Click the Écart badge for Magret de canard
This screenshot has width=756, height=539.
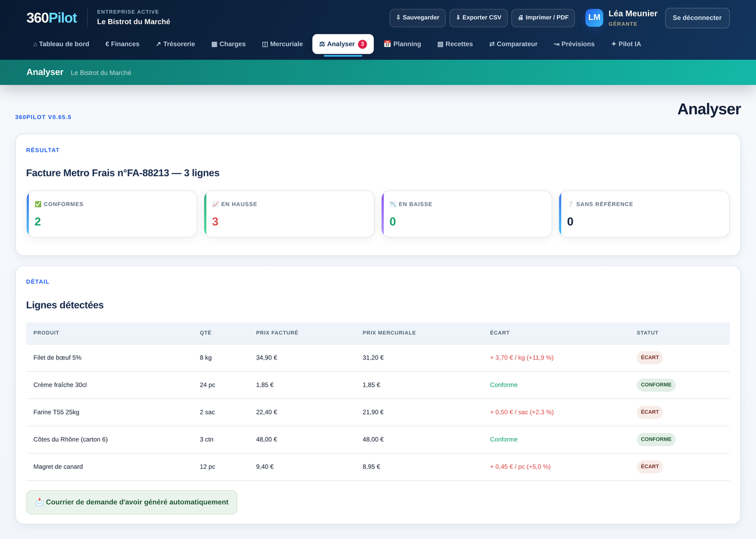[x=650, y=466]
